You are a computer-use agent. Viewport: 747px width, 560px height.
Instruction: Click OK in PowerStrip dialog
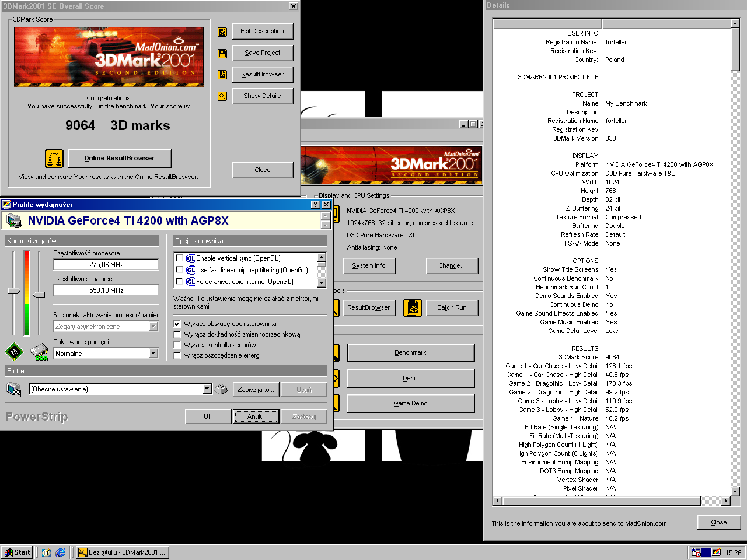click(208, 416)
